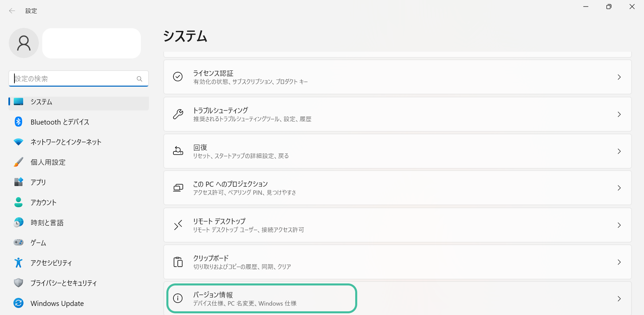Go to プライバシーとセキュリティ settings
The image size is (644, 315).
(x=64, y=283)
